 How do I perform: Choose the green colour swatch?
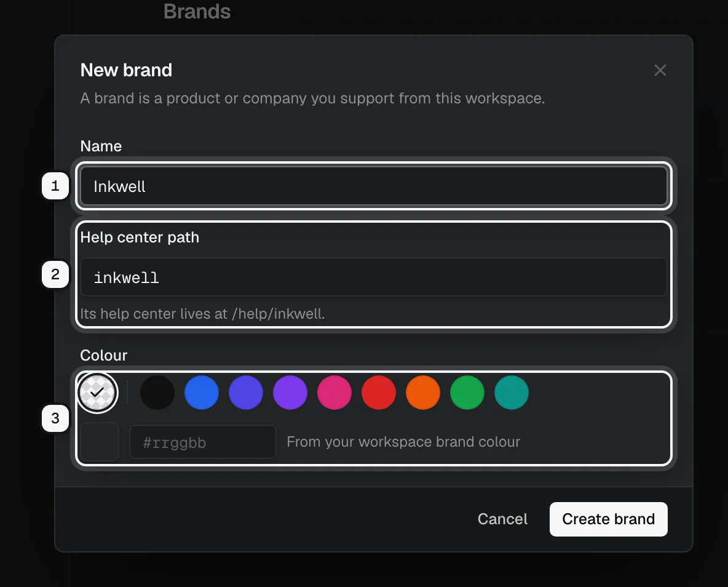pos(467,393)
